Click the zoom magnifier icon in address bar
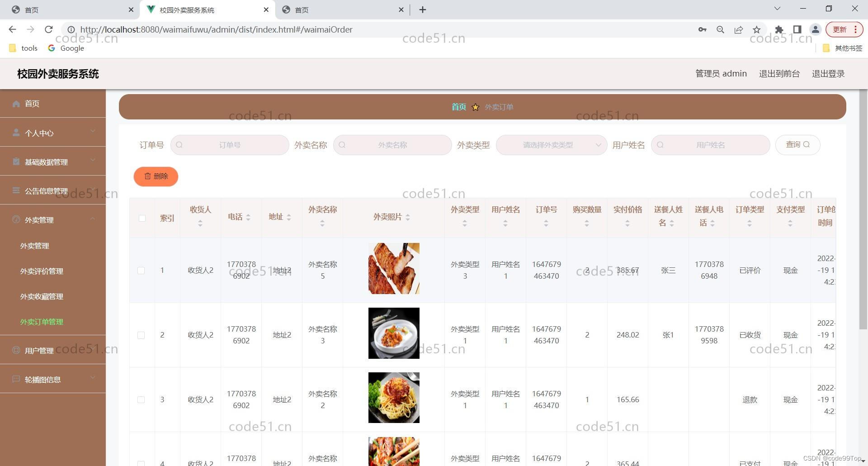This screenshot has width=868, height=466. coord(720,29)
